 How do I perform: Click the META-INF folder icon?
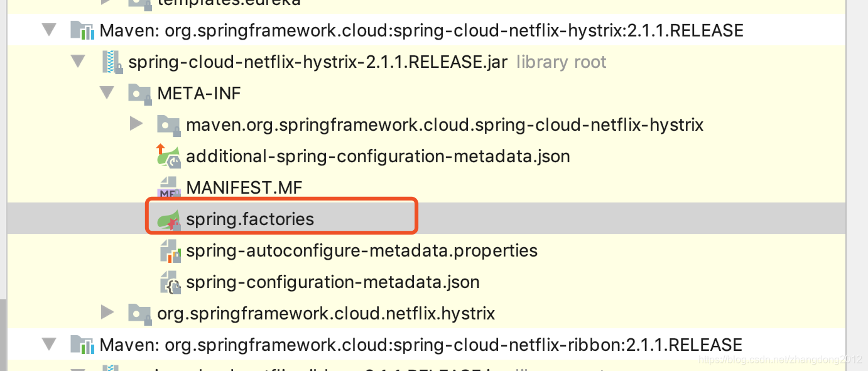pyautogui.click(x=139, y=93)
